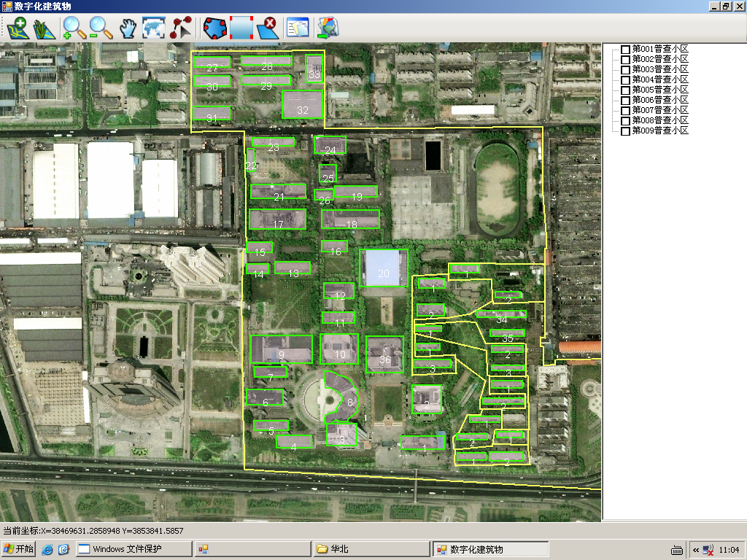Viewport: 747px width, 560px height.
Task: Click the full extent world map icon
Action: pos(154,28)
